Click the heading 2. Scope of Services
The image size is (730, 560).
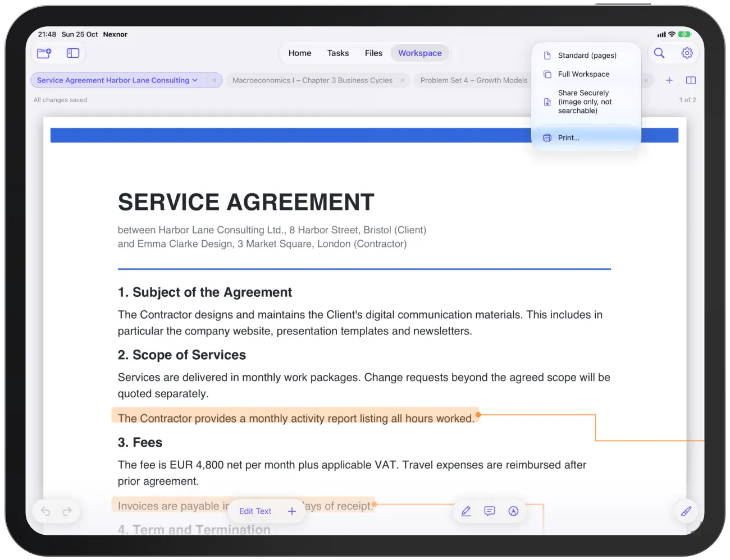[x=182, y=355]
